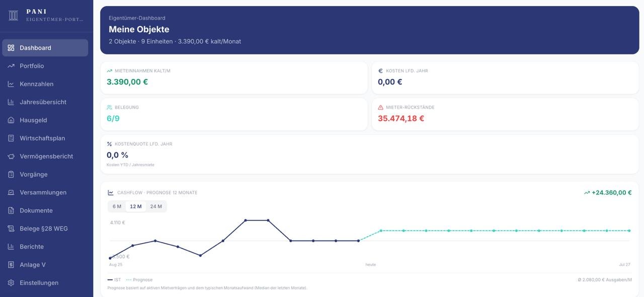Click the Hausgeld house icon

(x=11, y=120)
